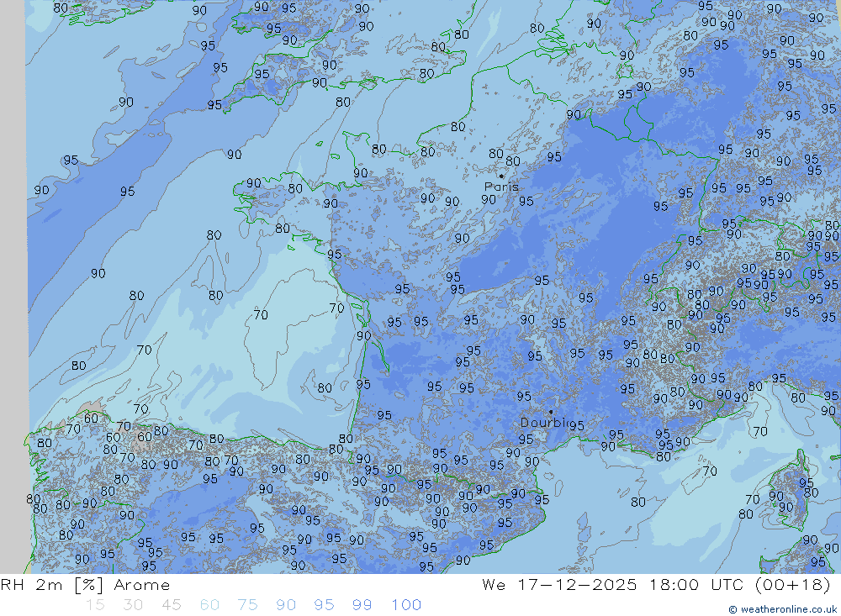Screen dimensions: 841x616
Task: Click the black dot marking Paris
Action: 501,176
